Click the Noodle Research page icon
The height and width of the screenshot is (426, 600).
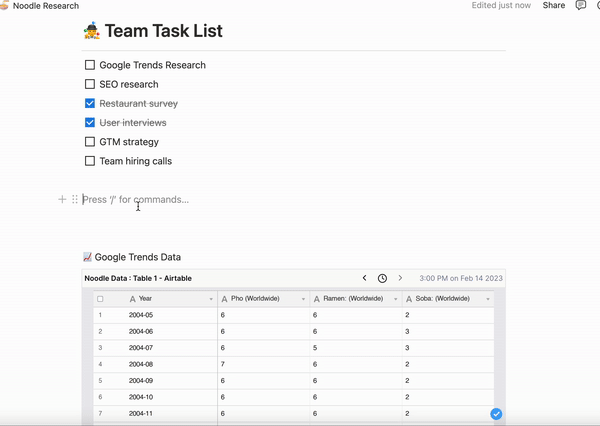coord(4,5)
